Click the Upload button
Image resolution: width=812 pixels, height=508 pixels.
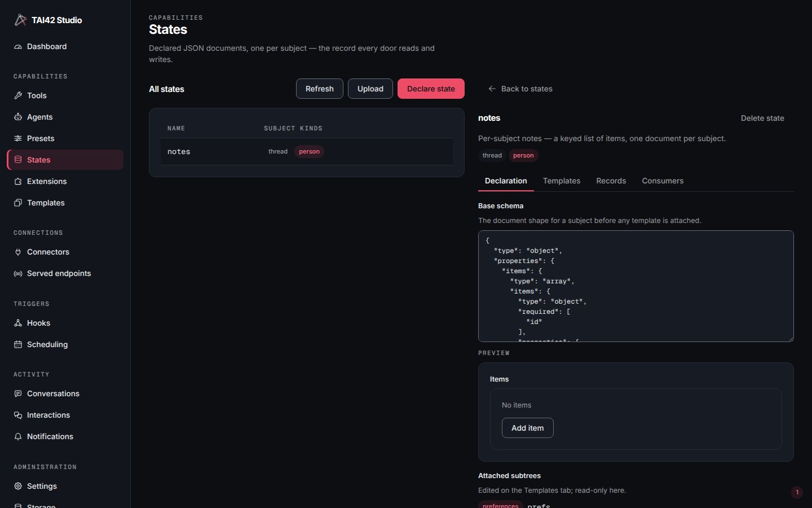(x=370, y=89)
